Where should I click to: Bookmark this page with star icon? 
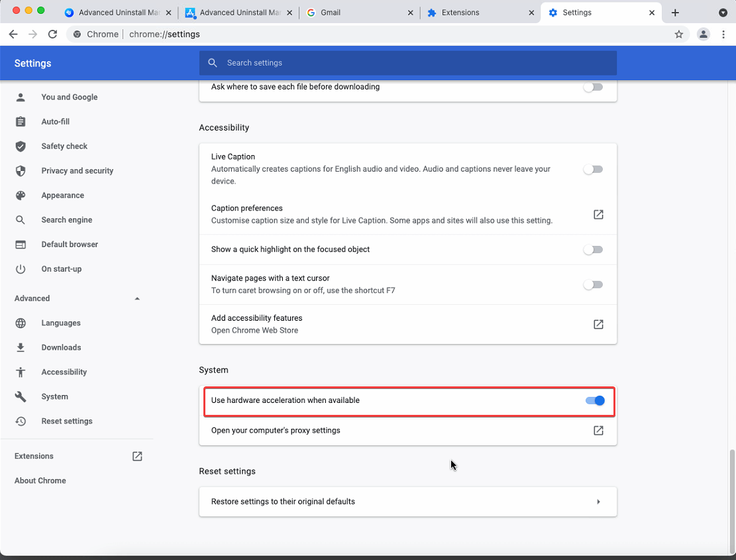pos(678,34)
